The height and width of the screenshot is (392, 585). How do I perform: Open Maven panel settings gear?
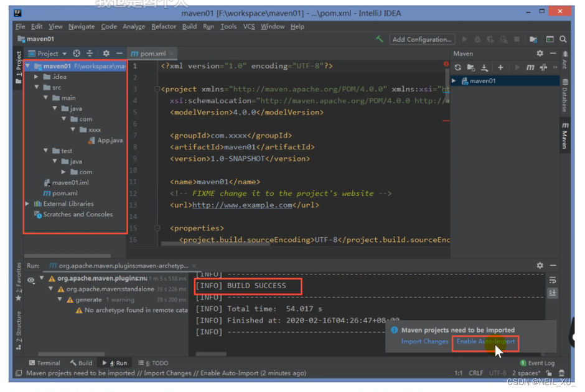click(x=540, y=54)
